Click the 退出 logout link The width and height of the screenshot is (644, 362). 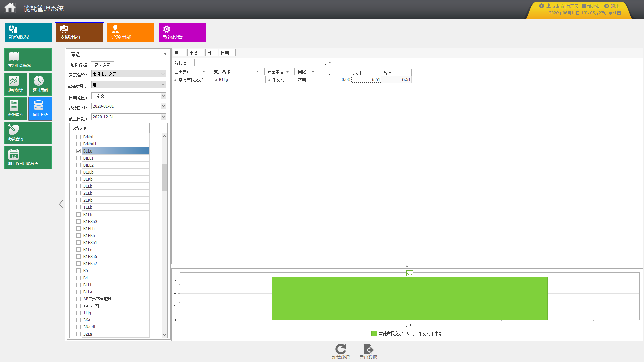pyautogui.click(x=615, y=6)
